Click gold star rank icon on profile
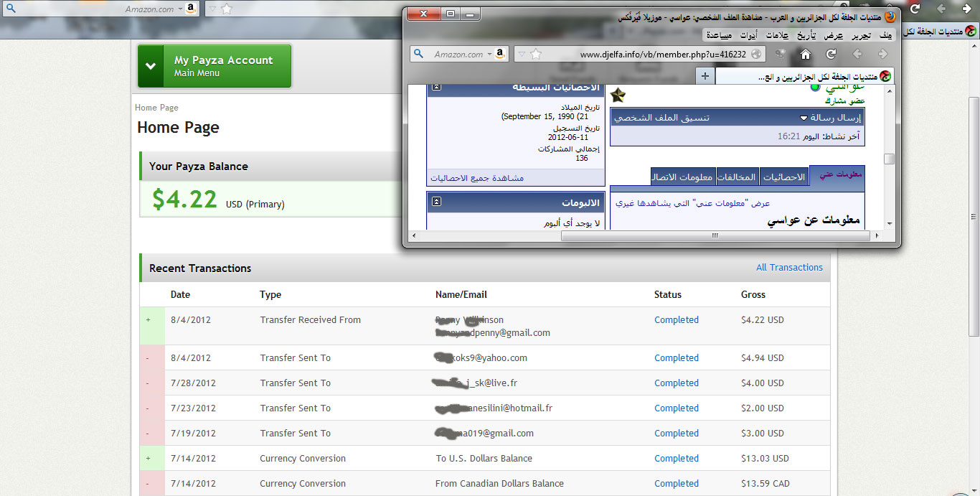The image size is (980, 496). 618,95
